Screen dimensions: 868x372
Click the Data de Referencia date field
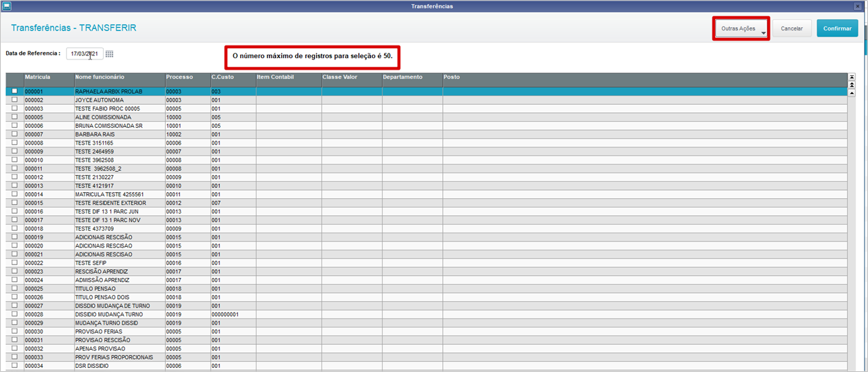click(85, 53)
